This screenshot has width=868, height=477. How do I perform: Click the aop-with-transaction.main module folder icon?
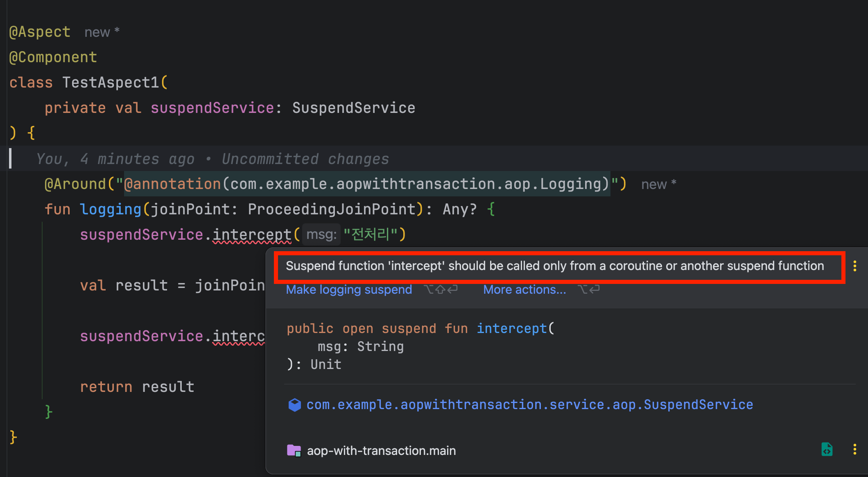click(x=294, y=450)
